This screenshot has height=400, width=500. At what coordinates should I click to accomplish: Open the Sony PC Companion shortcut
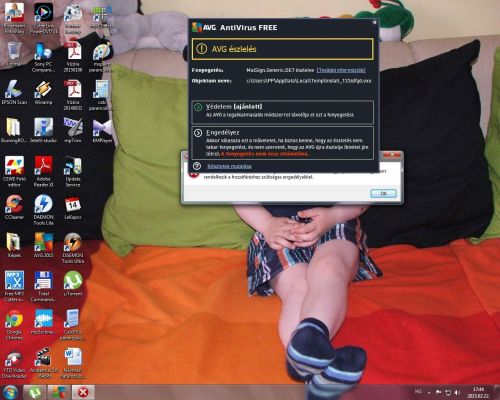click(44, 57)
